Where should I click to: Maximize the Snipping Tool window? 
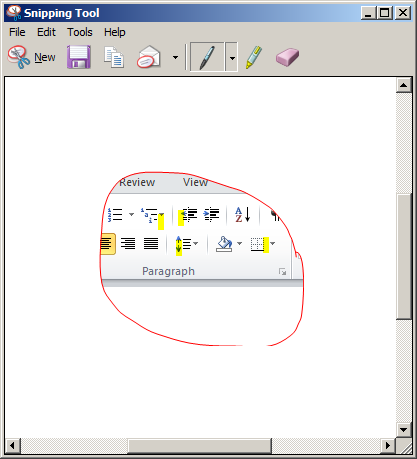click(x=385, y=13)
